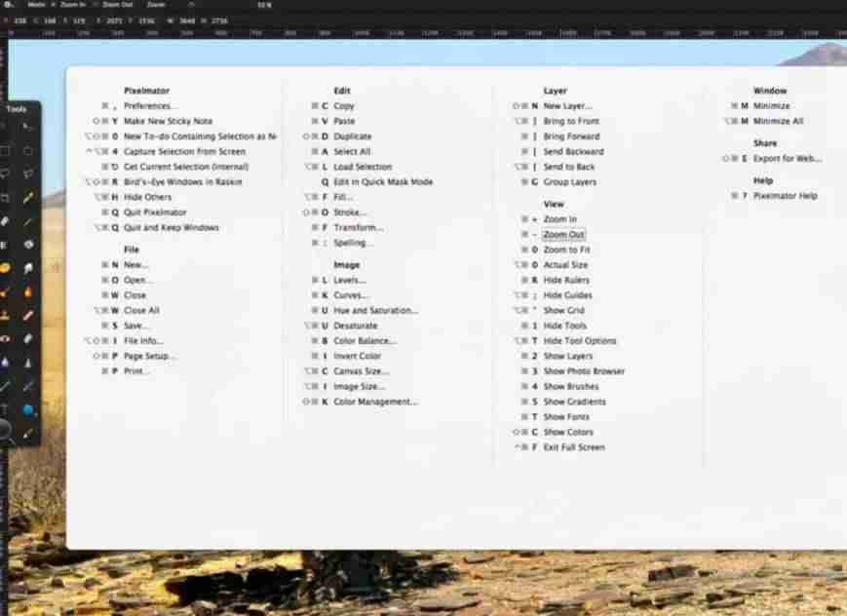Select the Blur tool droplet icon
Screen dimensions: 847x616
(x=5, y=362)
